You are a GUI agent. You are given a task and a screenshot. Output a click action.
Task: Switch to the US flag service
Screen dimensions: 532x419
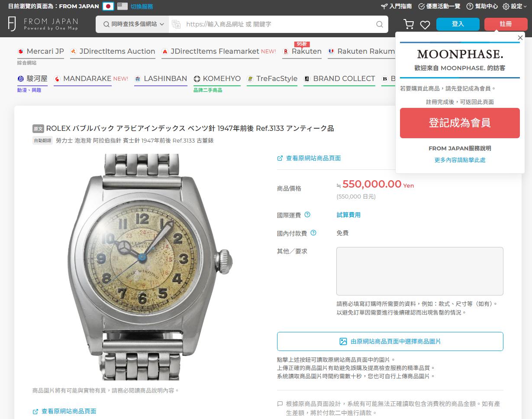[x=123, y=6]
